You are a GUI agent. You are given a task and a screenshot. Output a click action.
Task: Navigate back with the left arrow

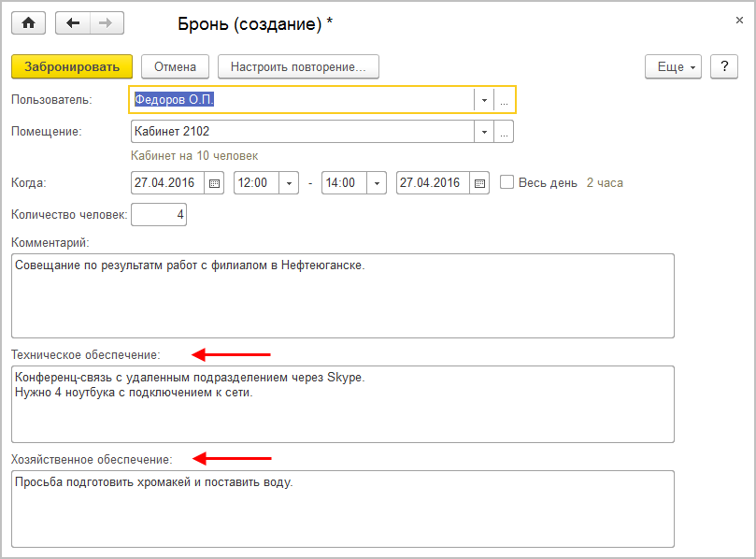pyautogui.click(x=73, y=23)
